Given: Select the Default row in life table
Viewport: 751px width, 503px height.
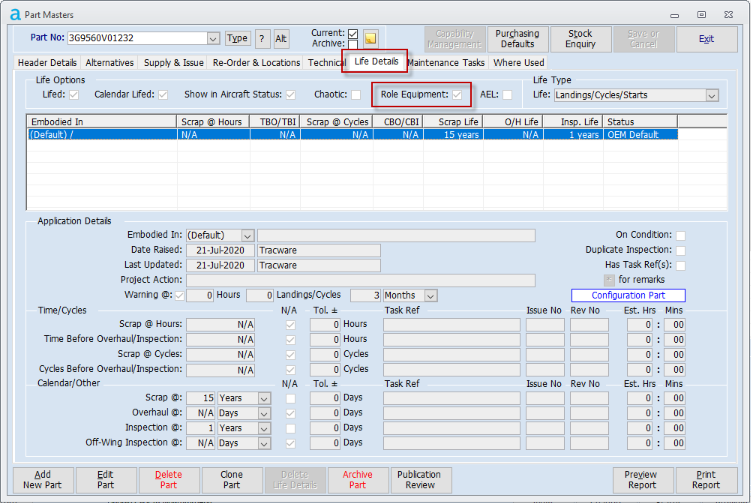Looking at the screenshot, I should coord(100,133).
